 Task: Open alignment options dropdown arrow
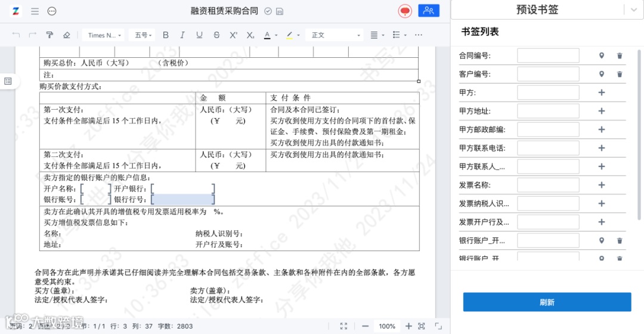pos(383,36)
